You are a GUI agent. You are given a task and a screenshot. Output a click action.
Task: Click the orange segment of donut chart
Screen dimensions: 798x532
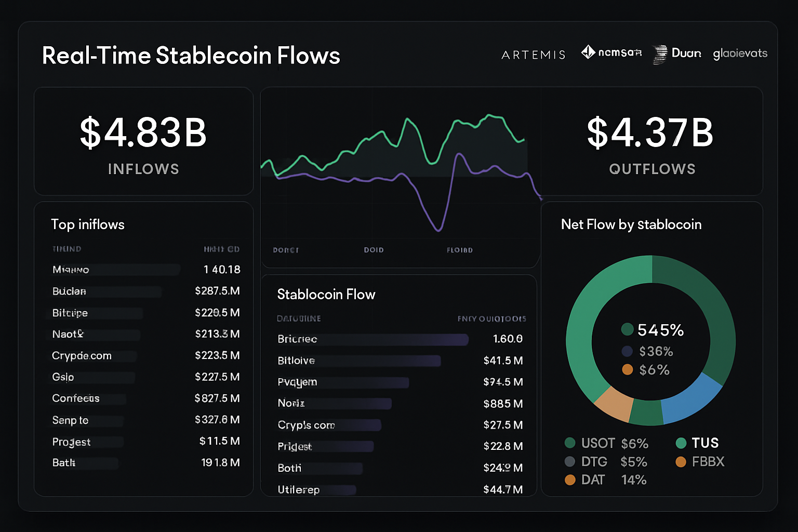(x=614, y=403)
